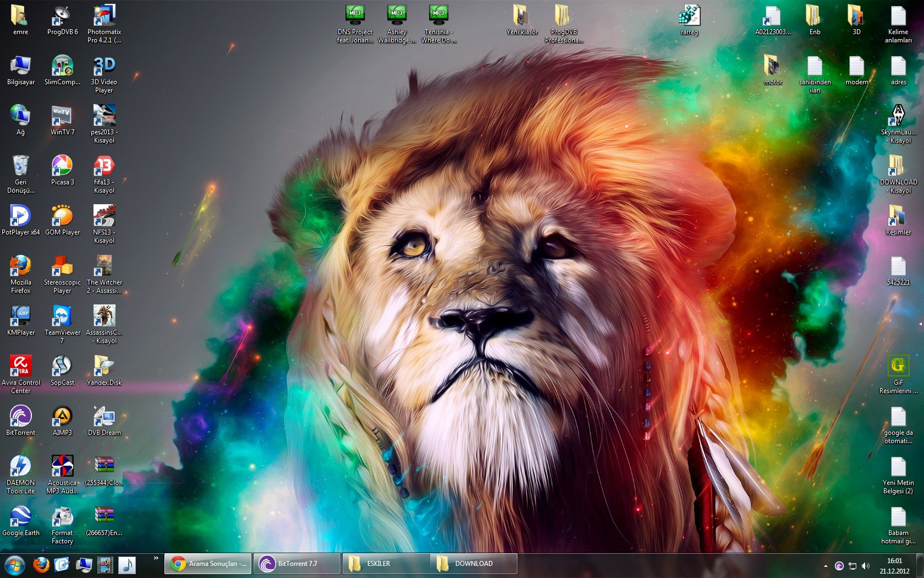Select the Picasa 3 desktop icon
This screenshot has width=924, height=578.
click(x=62, y=171)
